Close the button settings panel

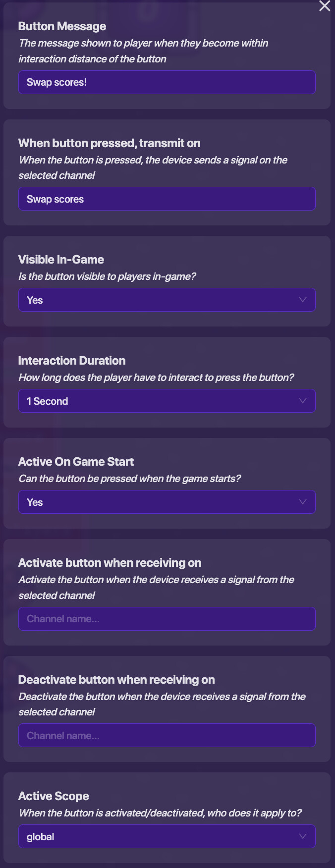325,6
